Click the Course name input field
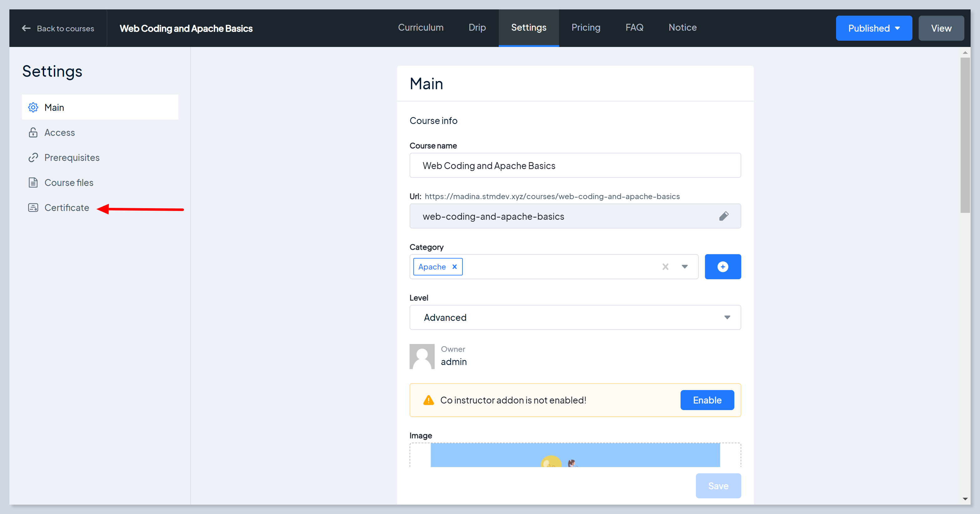Screen dimensions: 980x514 point(575,166)
